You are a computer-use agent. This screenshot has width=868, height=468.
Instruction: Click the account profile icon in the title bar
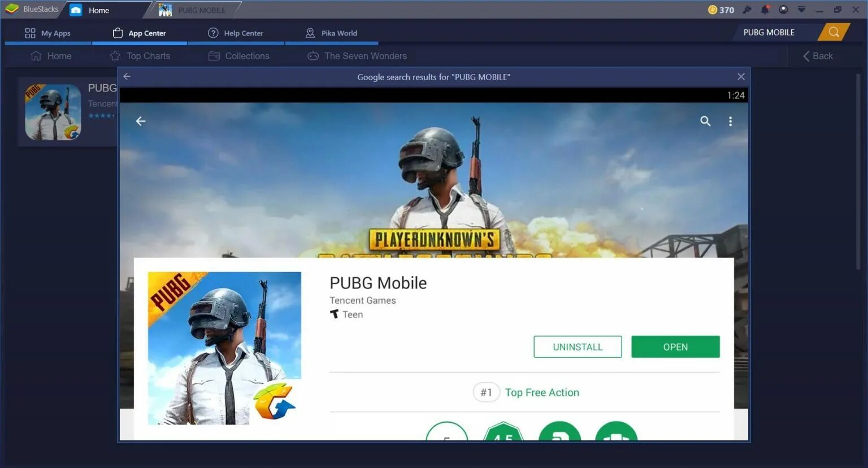(784, 10)
